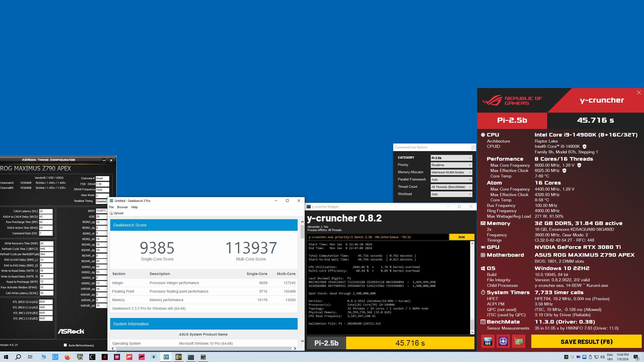The width and height of the screenshot is (644, 362).
Task: Open the Thread Count dropdown
Action: coord(451,187)
